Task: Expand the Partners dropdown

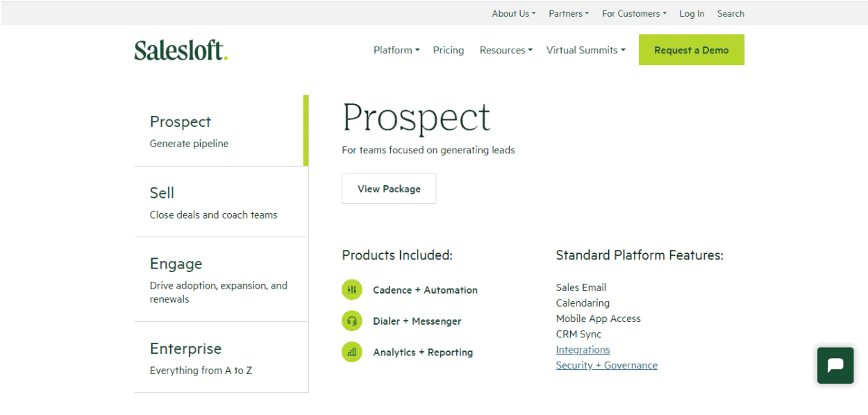Action: pyautogui.click(x=568, y=13)
